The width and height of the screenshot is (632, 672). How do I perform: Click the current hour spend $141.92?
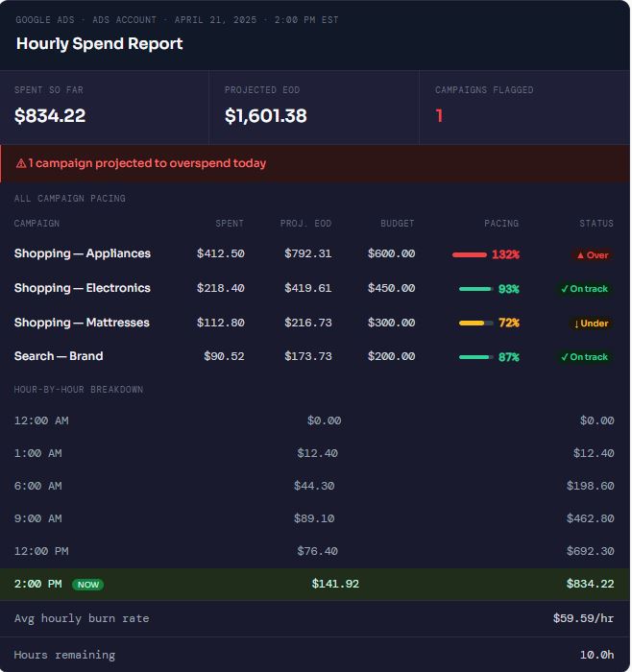335,584
